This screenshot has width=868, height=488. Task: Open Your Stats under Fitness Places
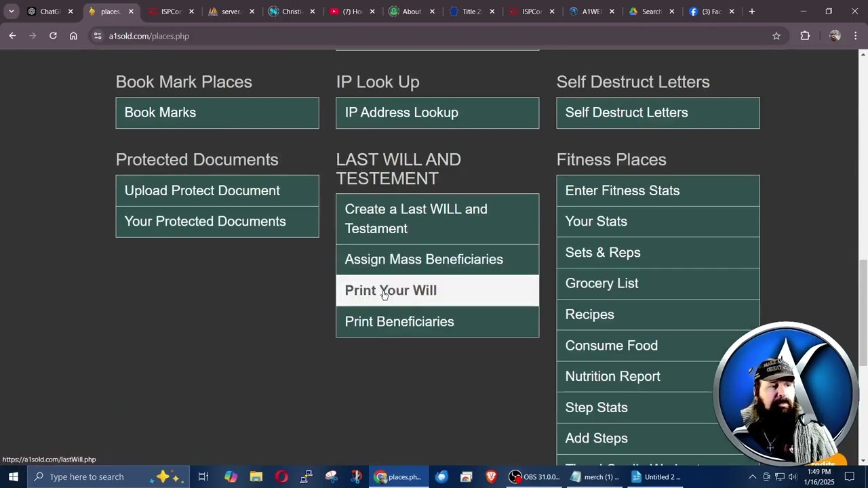tap(658, 222)
